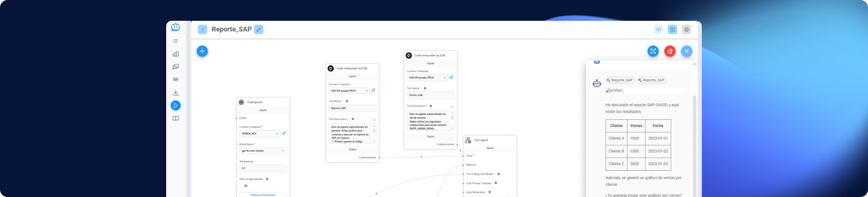Click the Tool Name field containing Envios_mail
The image size is (868, 197).
pyautogui.click(x=431, y=95)
